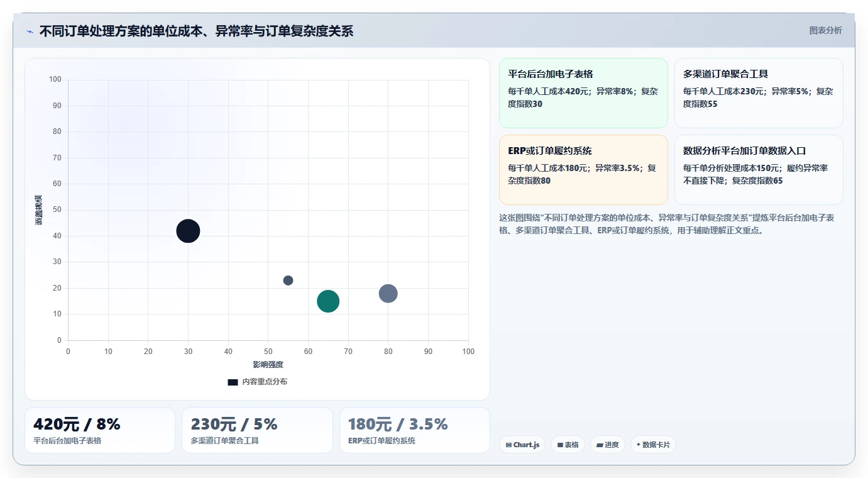Click the slate gray bubble at x=80
The image size is (868, 478).
pyautogui.click(x=388, y=294)
